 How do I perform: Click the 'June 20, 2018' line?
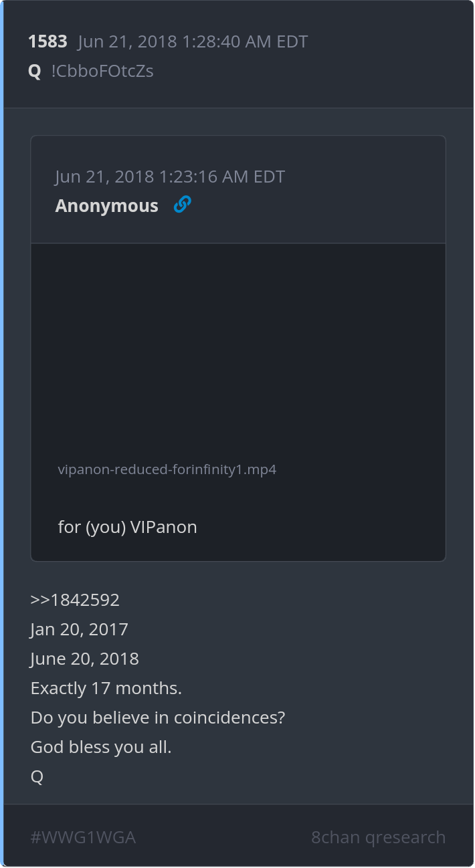coord(85,659)
